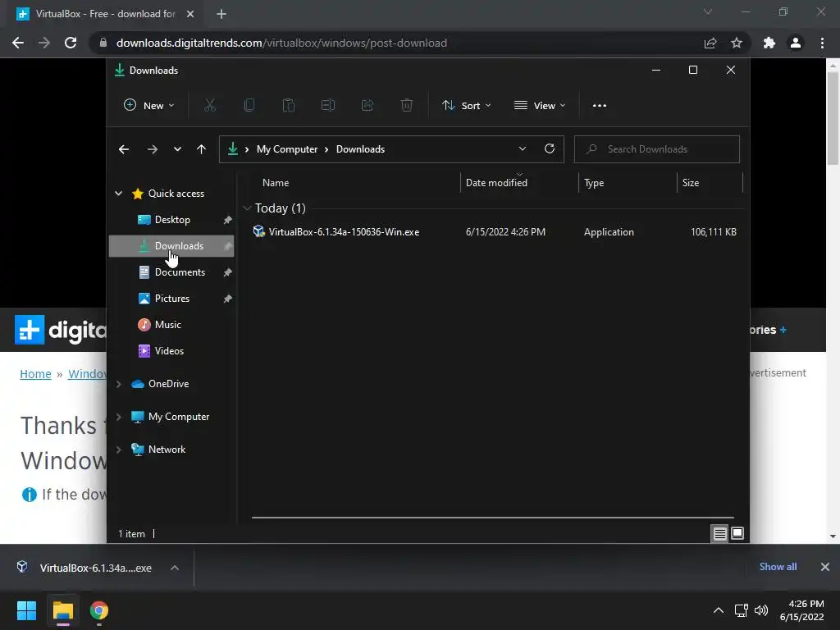Close the Chrome downloads bar

coord(825,567)
